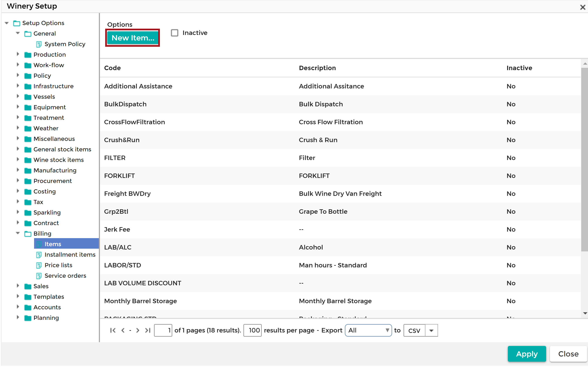This screenshot has width=588, height=367.
Task: Expand the Sales folder arrow
Action: coord(18,286)
